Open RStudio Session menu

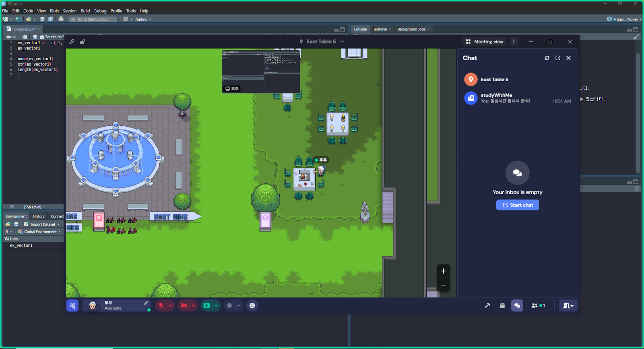click(x=70, y=11)
